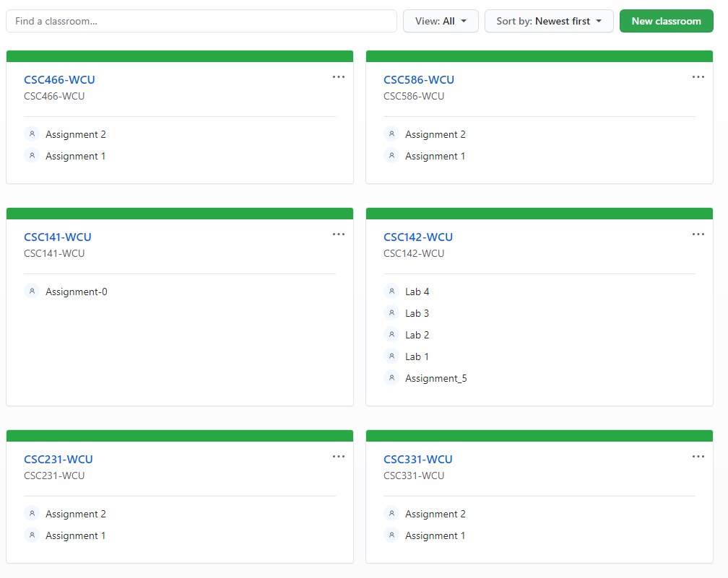Select Assignment 2 text in CSC231-WCU card
This screenshot has width=728, height=578.
(76, 514)
